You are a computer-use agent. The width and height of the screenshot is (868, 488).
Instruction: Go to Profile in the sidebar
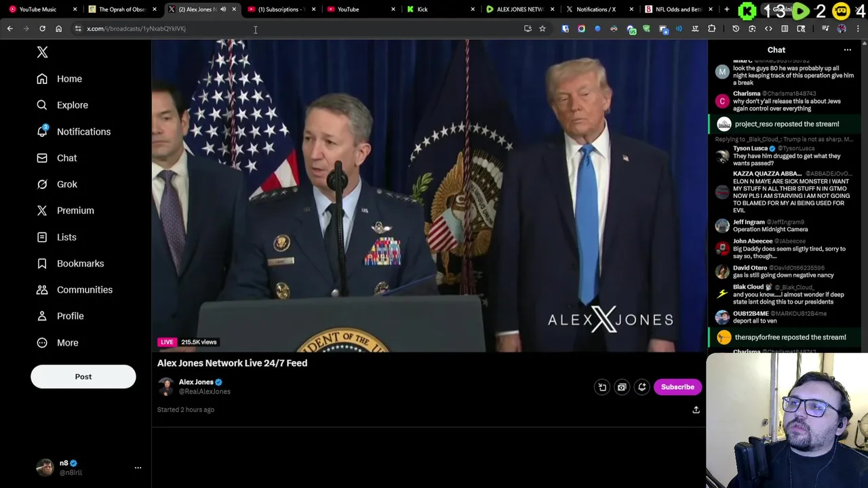(x=60, y=316)
